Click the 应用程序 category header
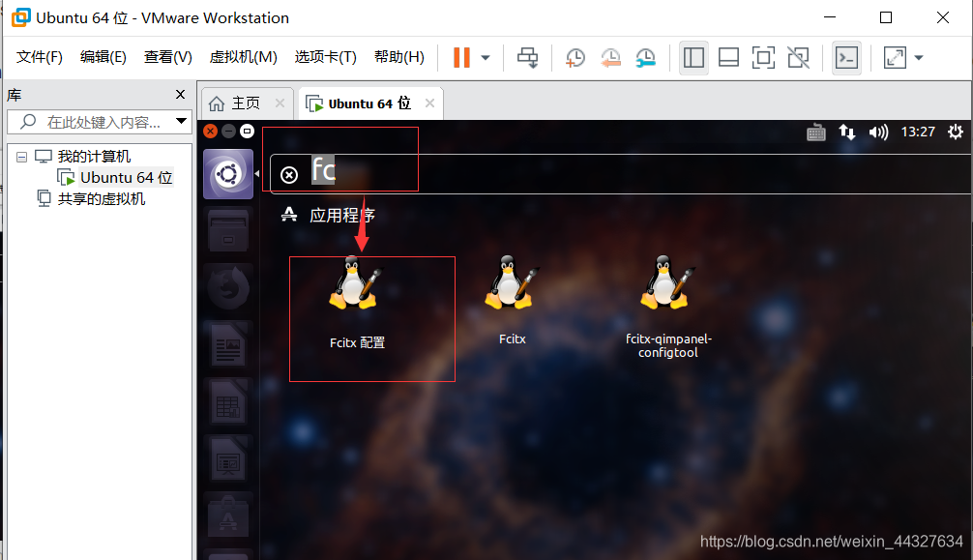This screenshot has width=973, height=560. [x=342, y=216]
